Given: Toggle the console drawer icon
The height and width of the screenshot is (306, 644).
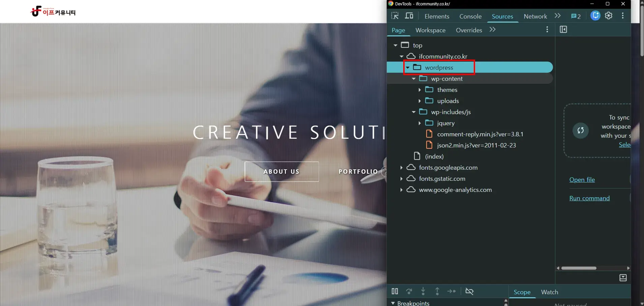Looking at the screenshot, I should tap(623, 278).
